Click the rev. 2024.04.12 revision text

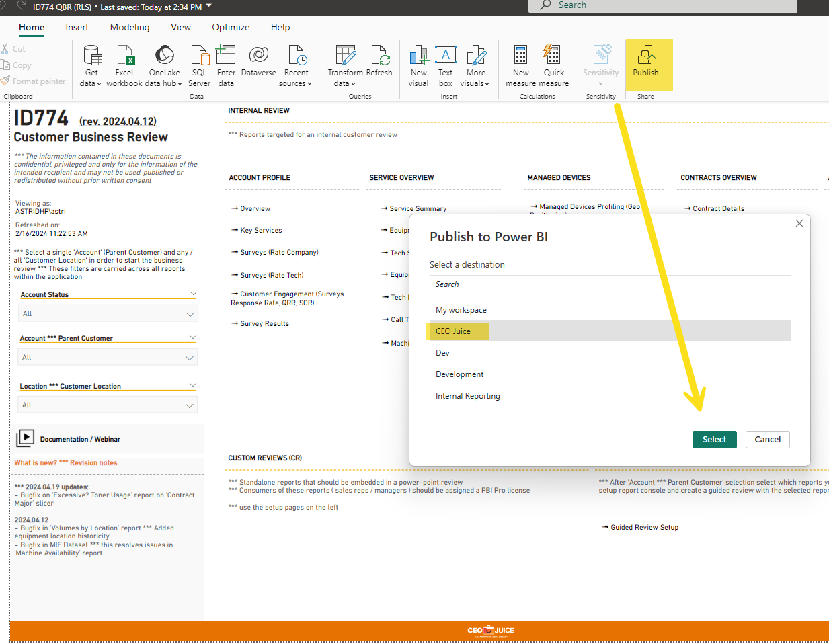coord(118,121)
